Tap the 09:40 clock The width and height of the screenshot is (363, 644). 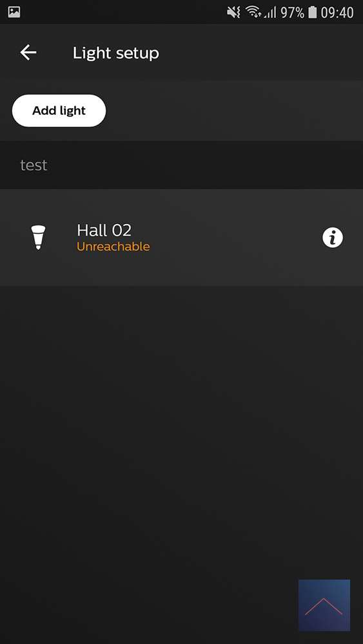click(x=337, y=13)
